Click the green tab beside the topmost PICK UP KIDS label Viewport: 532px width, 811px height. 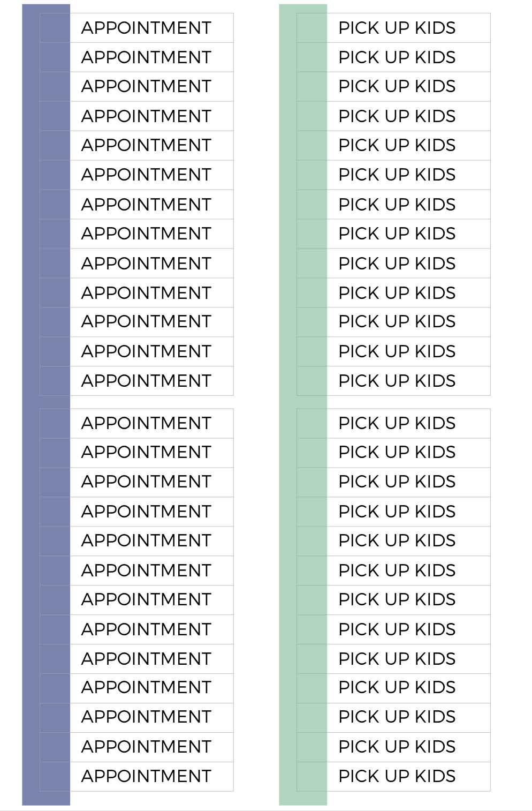[x=312, y=28]
